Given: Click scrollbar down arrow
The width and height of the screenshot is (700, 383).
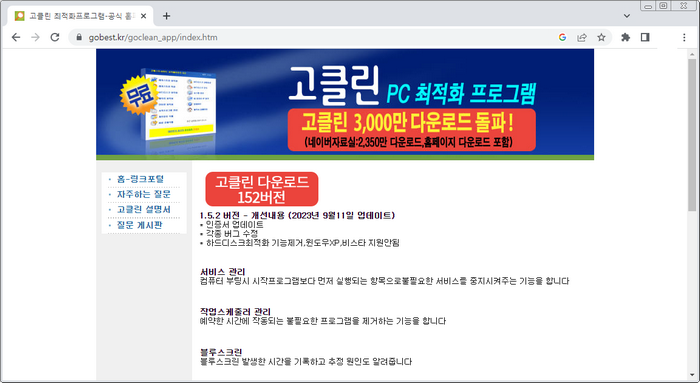Looking at the screenshot, I should click(692, 375).
